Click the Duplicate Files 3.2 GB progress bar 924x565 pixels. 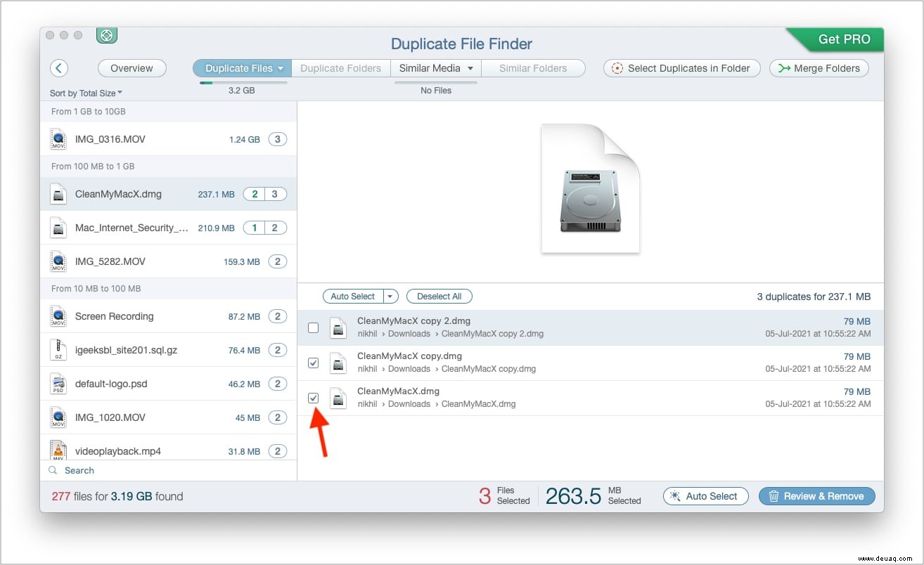243,83
